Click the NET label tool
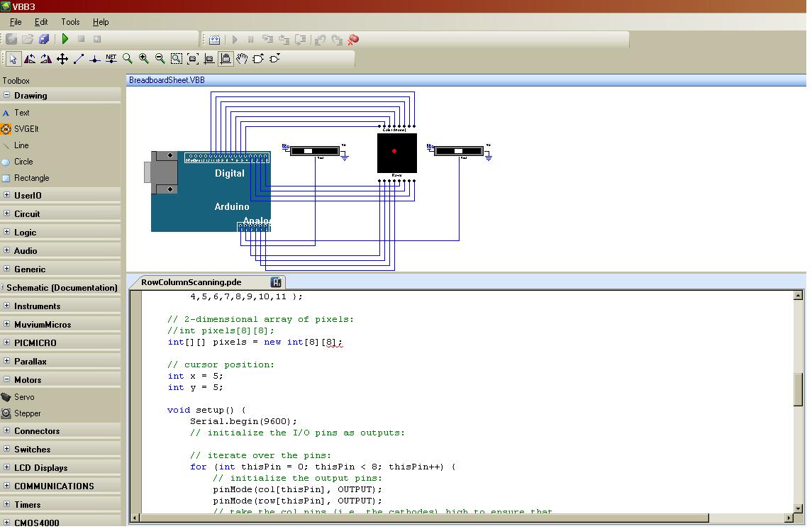Viewport: 812px width, 529px height. tap(111, 59)
